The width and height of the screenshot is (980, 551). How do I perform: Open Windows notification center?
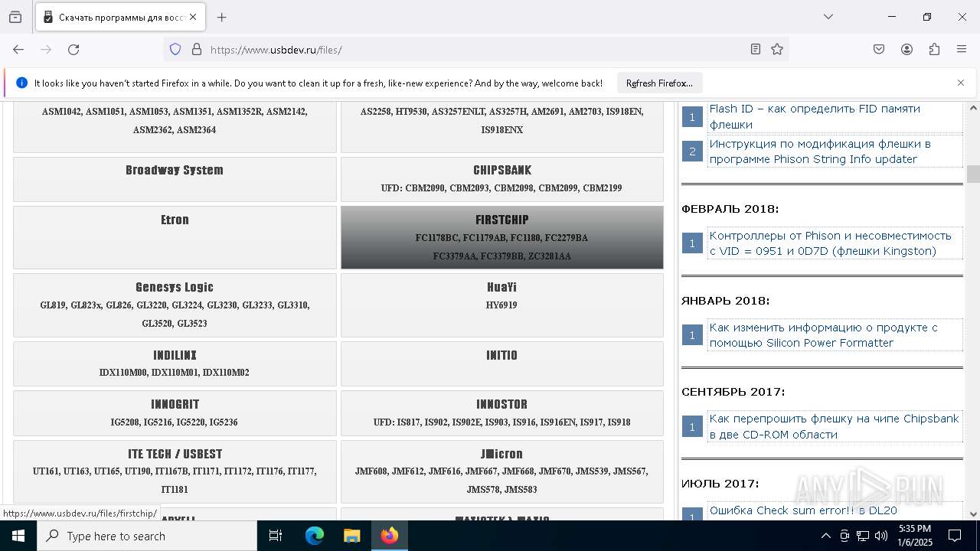point(955,536)
